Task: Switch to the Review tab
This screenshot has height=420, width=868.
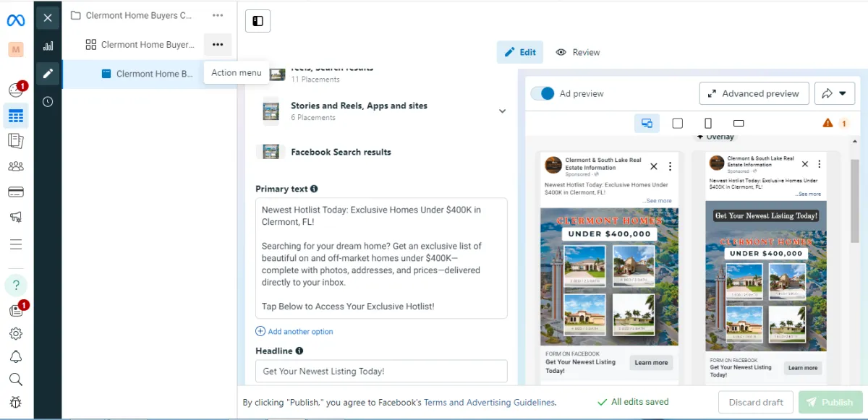Action: (578, 52)
